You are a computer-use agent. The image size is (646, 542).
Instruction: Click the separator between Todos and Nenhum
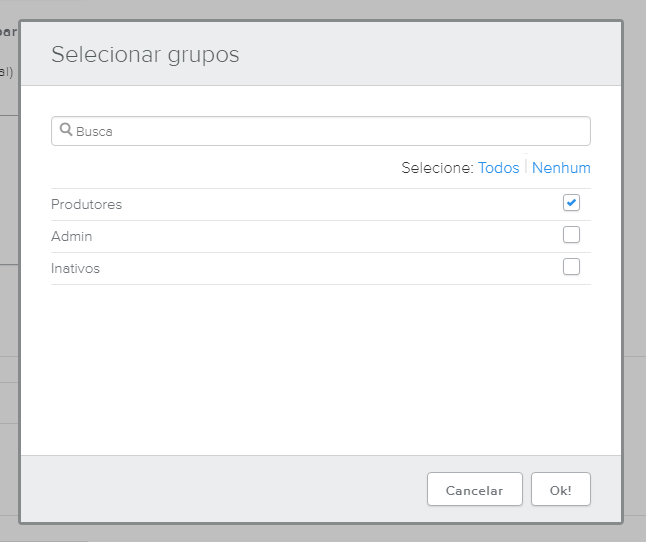coord(526,168)
